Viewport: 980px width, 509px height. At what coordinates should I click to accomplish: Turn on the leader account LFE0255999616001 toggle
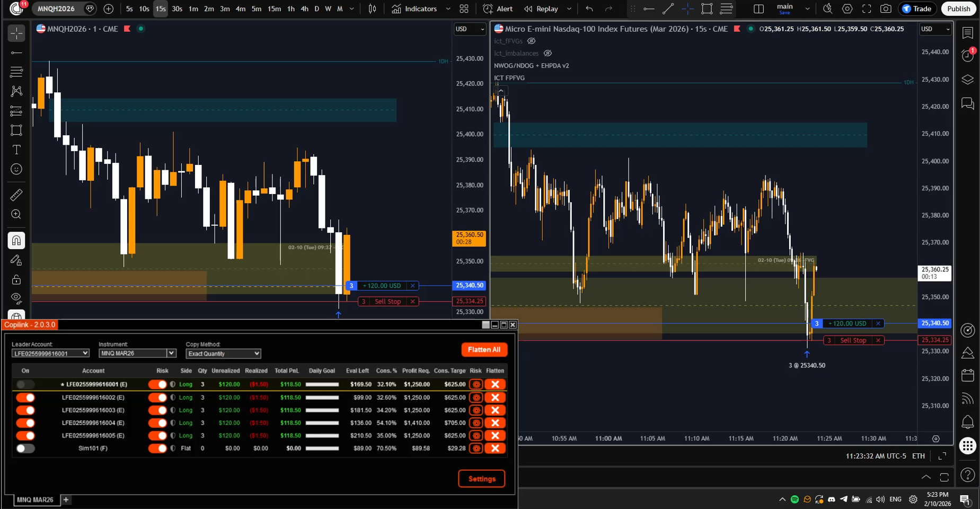(x=25, y=384)
